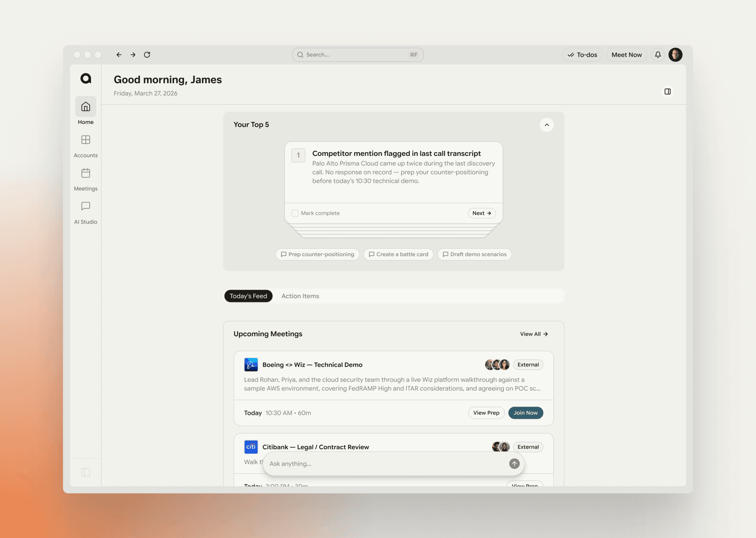Image resolution: width=756 pixels, height=538 pixels.
Task: Click the Friday, March 27, 2026 date
Action: click(146, 94)
